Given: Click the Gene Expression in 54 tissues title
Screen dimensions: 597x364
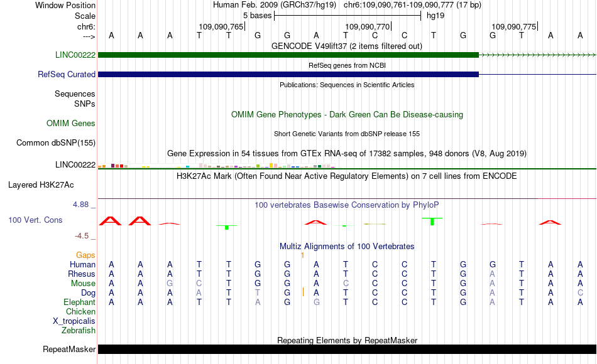Looking at the screenshot, I should point(347,154).
